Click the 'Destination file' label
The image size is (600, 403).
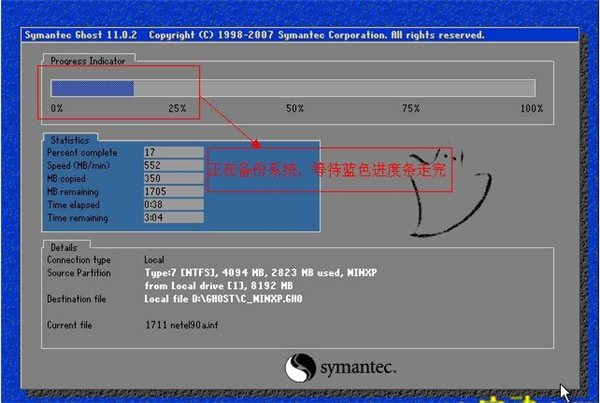point(77,299)
